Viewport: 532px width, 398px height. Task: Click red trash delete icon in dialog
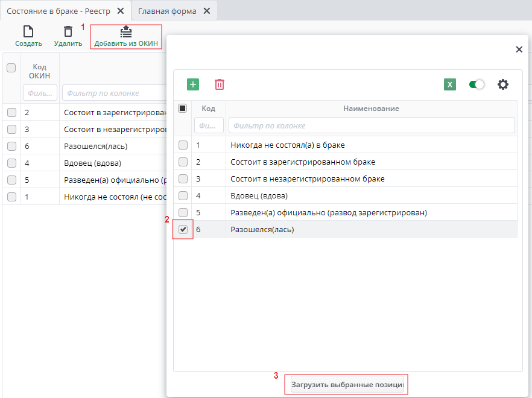(x=220, y=84)
